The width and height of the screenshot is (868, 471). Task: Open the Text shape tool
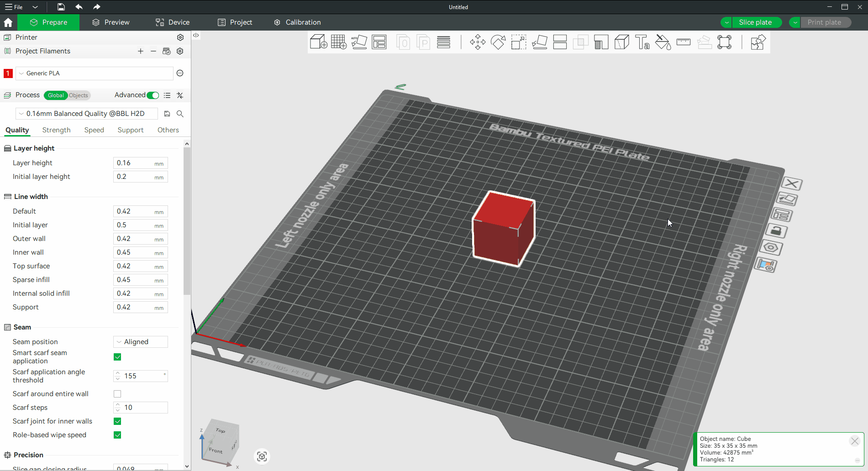click(642, 42)
